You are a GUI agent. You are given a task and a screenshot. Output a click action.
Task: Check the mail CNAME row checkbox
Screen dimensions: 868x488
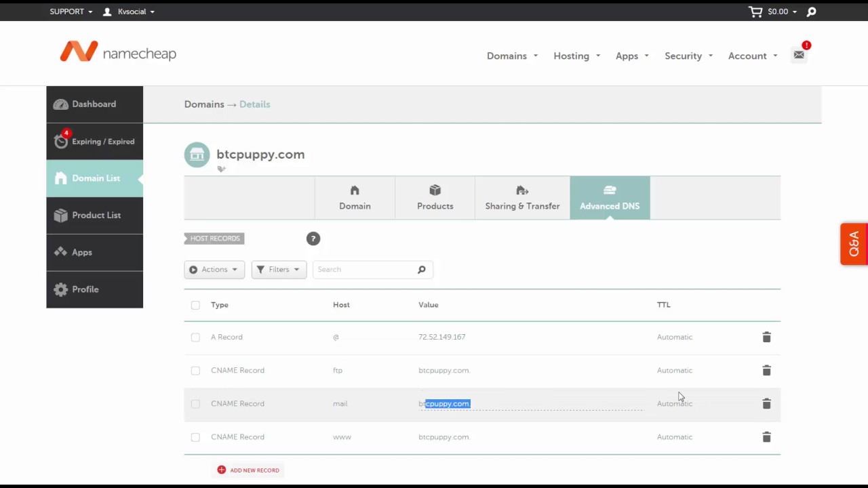pyautogui.click(x=195, y=403)
